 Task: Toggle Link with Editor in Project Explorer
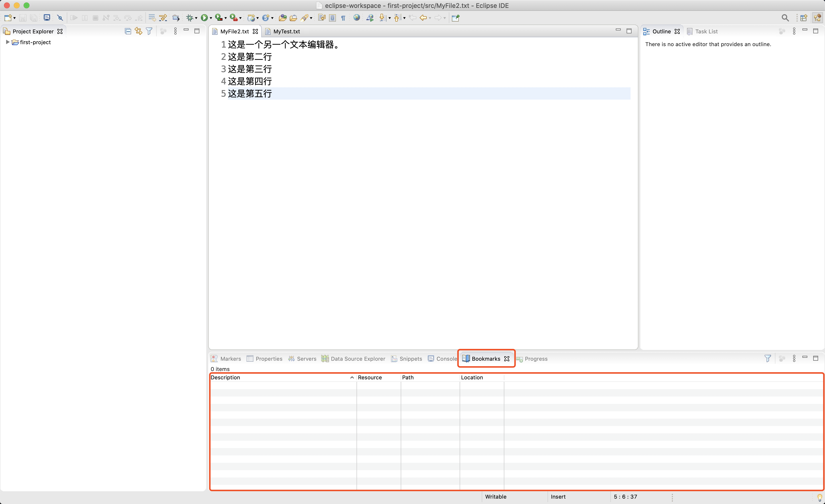138,31
